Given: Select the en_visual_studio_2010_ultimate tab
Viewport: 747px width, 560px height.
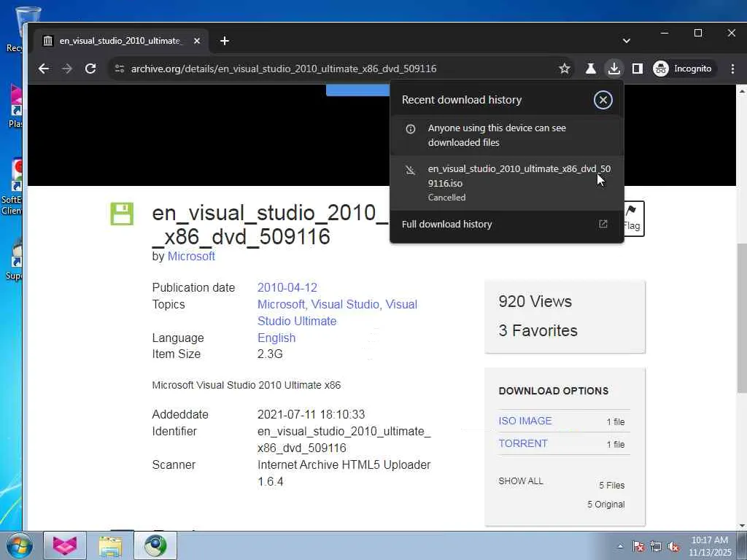Looking at the screenshot, I should point(122,41).
